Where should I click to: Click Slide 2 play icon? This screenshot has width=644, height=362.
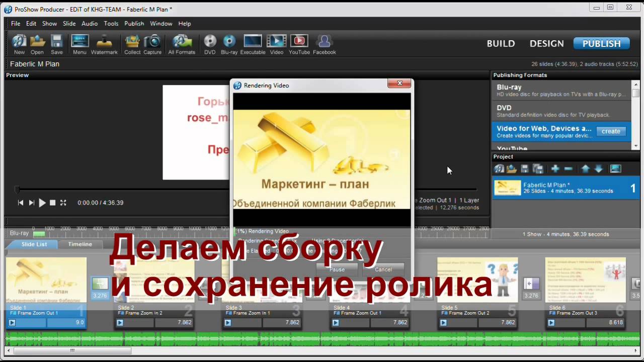coord(120,322)
